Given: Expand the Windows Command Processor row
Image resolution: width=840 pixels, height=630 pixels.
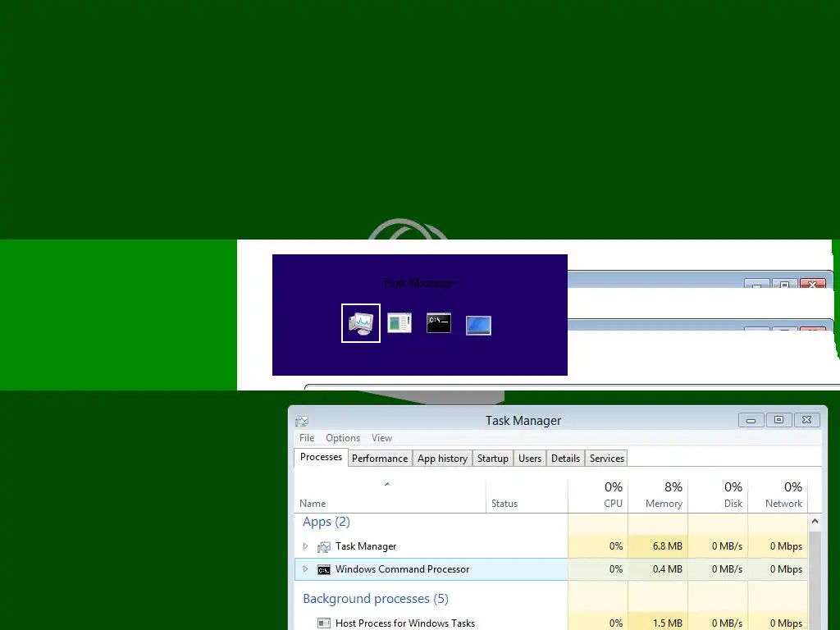Looking at the screenshot, I should [x=305, y=569].
